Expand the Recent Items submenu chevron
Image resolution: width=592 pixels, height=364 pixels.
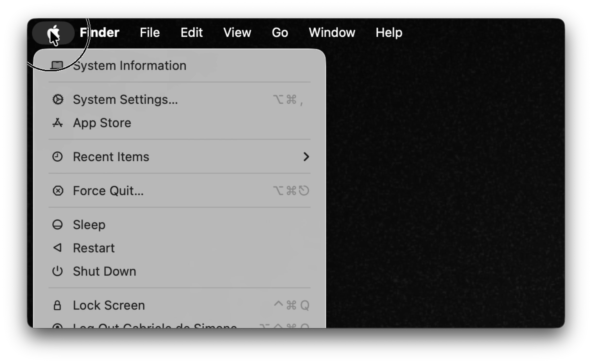[x=306, y=157]
